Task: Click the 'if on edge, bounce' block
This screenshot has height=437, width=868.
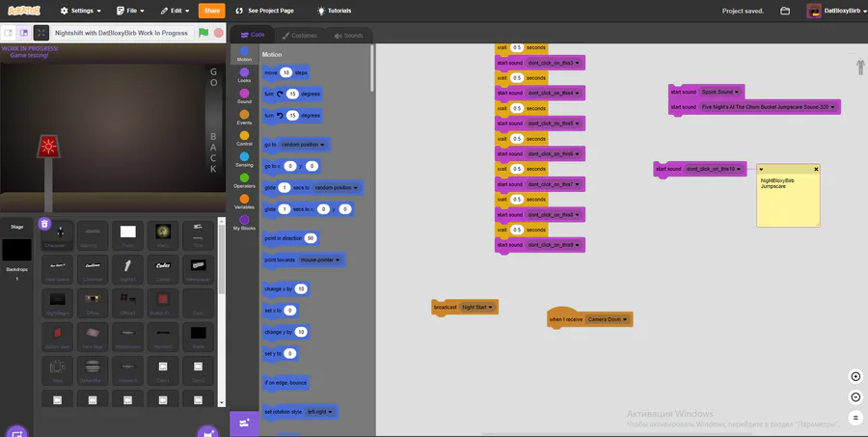Action: click(x=285, y=383)
